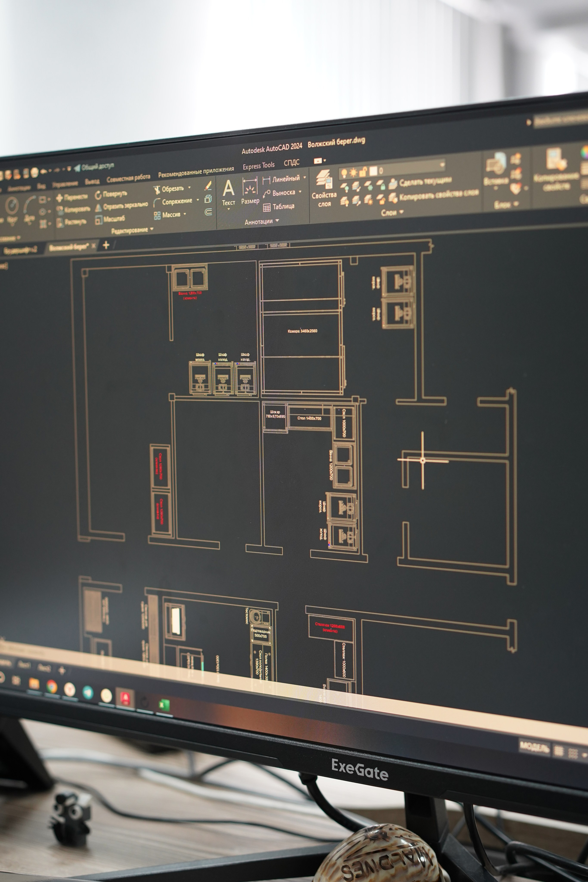
Task: Switch to the СПДС ribbon tab
Action: (x=291, y=163)
